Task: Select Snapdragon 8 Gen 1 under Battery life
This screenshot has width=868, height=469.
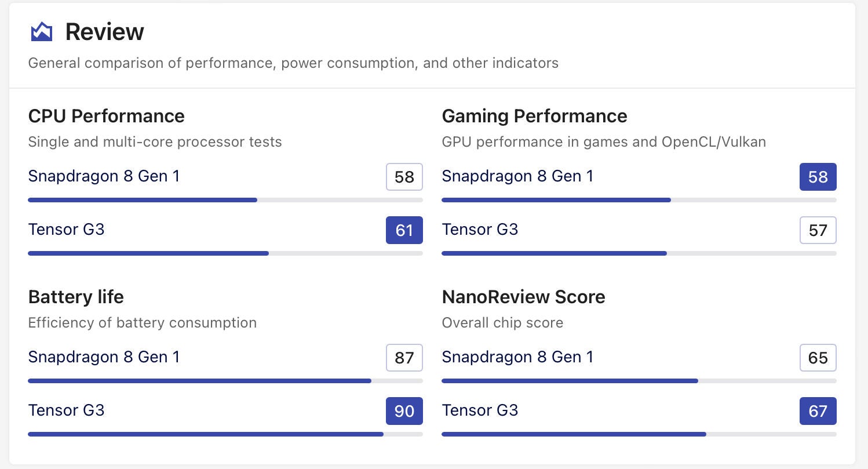Action: tap(104, 357)
